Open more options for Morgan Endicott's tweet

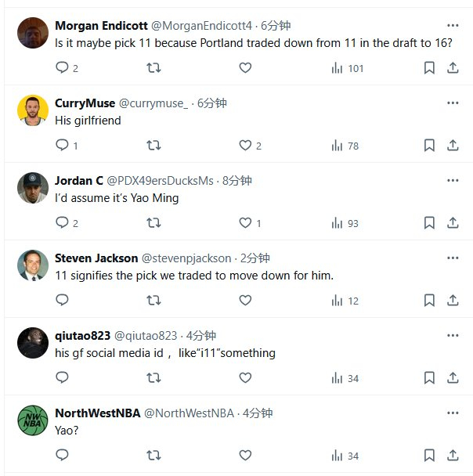click(x=453, y=25)
